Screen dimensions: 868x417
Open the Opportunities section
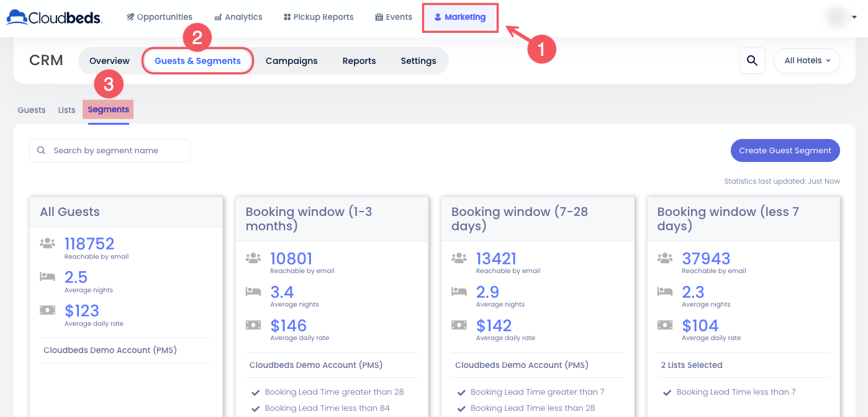(x=159, y=17)
